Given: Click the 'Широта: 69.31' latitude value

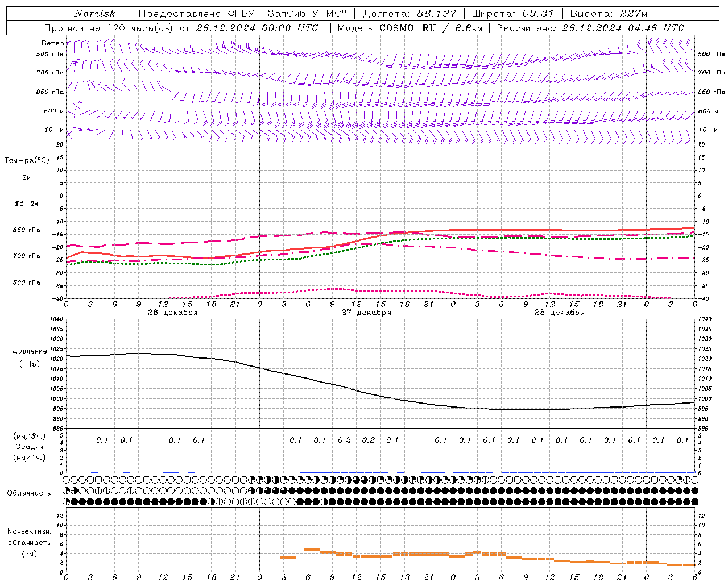Looking at the screenshot, I should 512,14.
